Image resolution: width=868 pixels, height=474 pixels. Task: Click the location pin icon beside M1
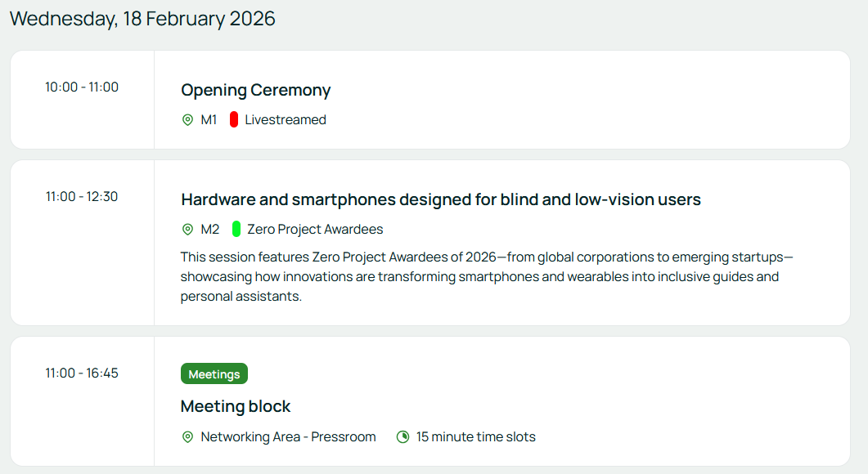187,120
